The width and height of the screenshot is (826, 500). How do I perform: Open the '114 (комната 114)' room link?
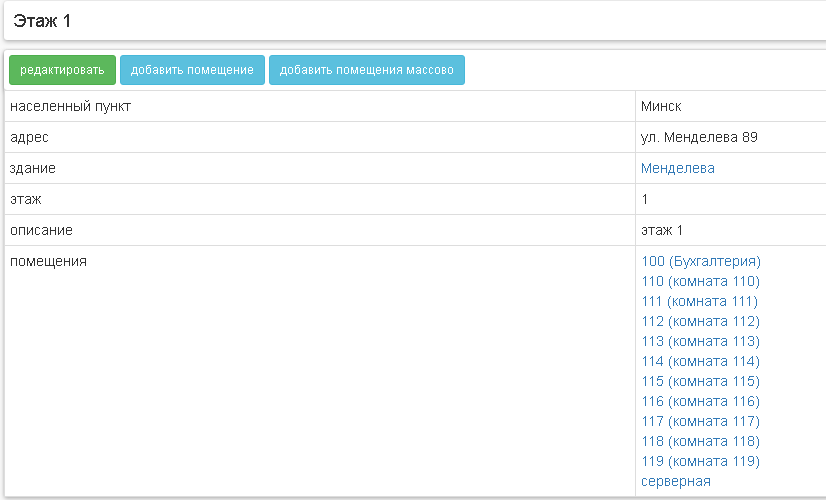point(699,361)
